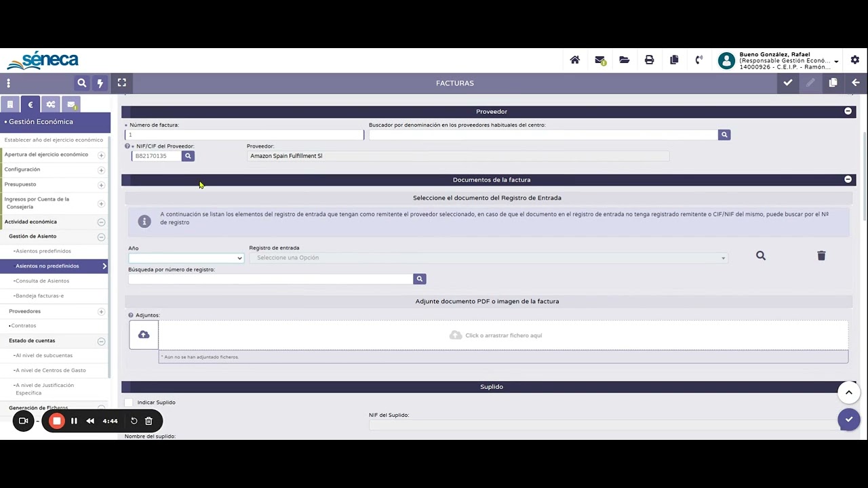Accept with the checkmark icon in FACTURAS bar
This screenshot has height=488, width=868.
[x=788, y=83]
